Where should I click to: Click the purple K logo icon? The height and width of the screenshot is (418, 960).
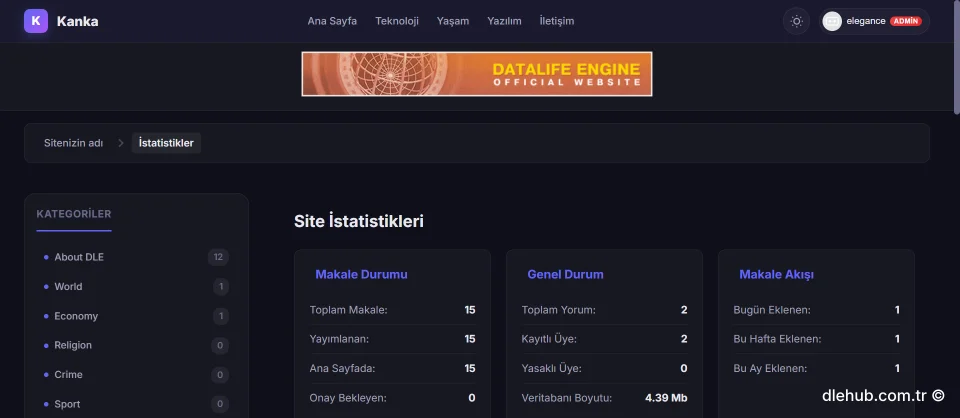[x=36, y=21]
